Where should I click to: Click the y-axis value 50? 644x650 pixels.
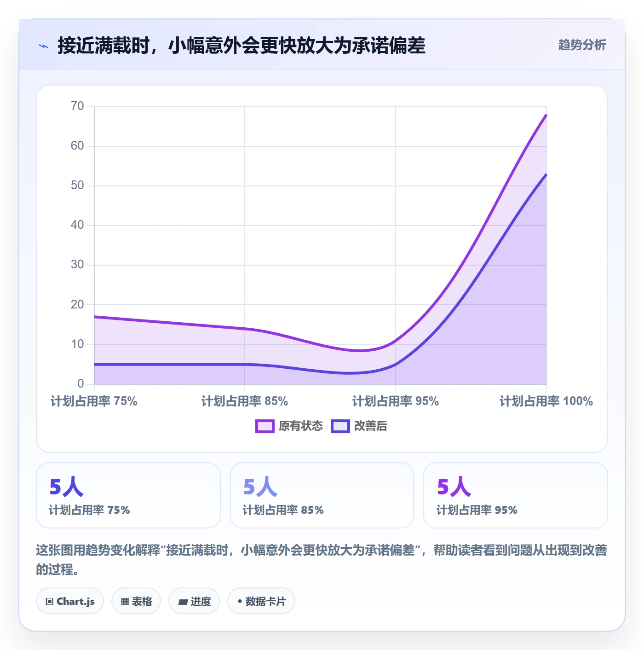[x=77, y=186]
